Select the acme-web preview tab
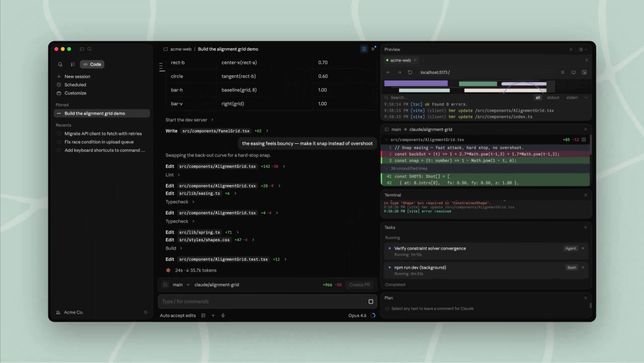This screenshot has height=363, width=644. [x=401, y=60]
